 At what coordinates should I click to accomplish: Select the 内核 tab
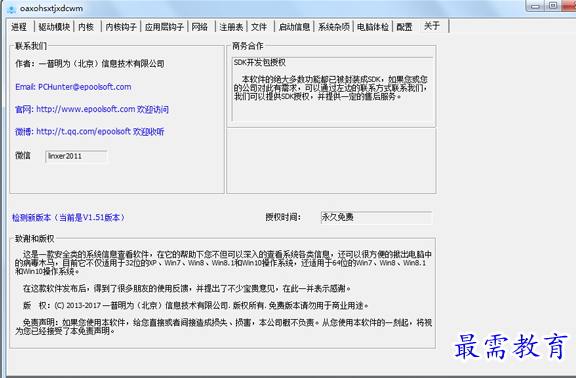coord(86,27)
